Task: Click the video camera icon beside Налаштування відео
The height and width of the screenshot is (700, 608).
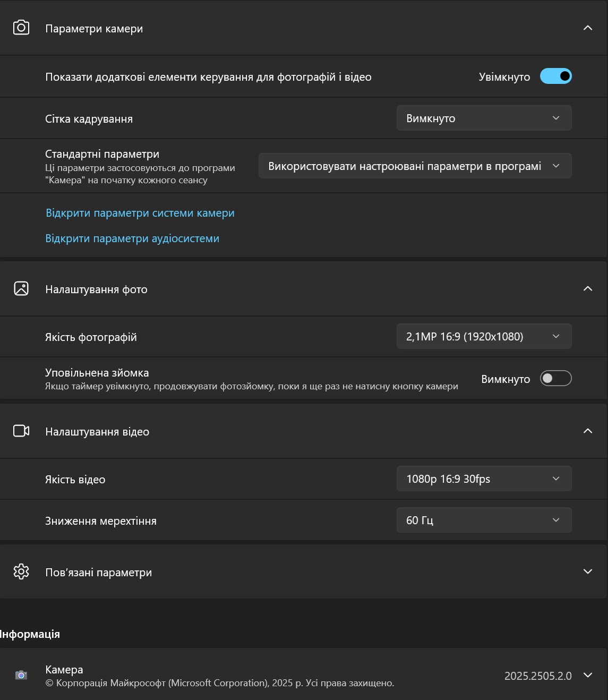Action: (21, 431)
